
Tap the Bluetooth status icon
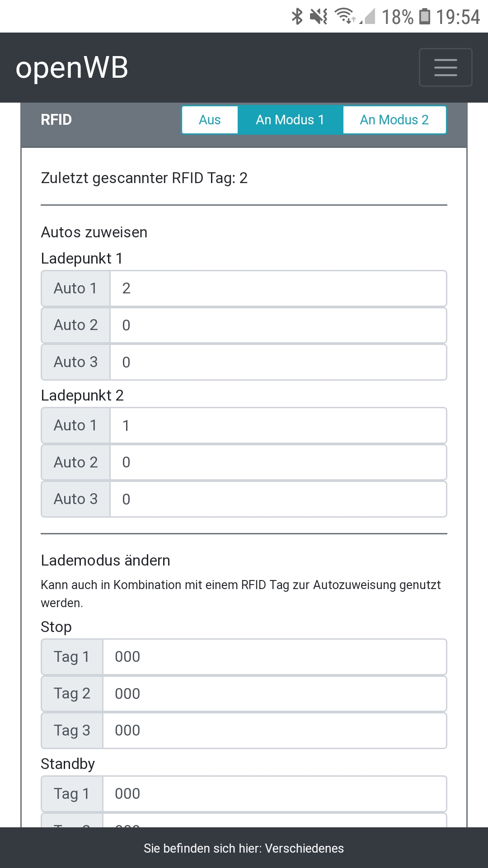coord(297,17)
